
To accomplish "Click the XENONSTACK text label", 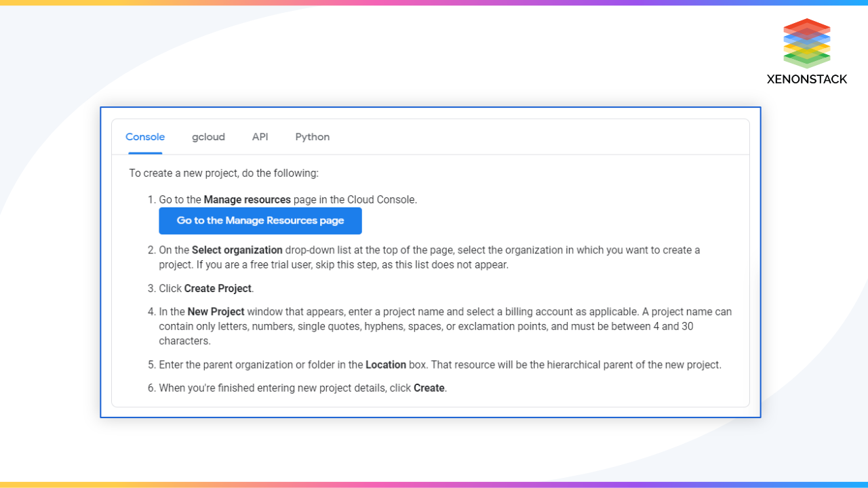I will pos(806,79).
